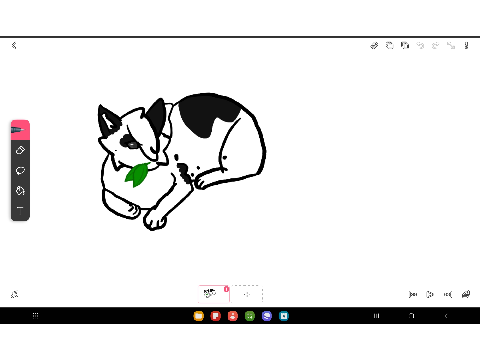480x360 pixels.
Task: Go to the previous page with the arrow
Action: pyautogui.click(x=413, y=294)
